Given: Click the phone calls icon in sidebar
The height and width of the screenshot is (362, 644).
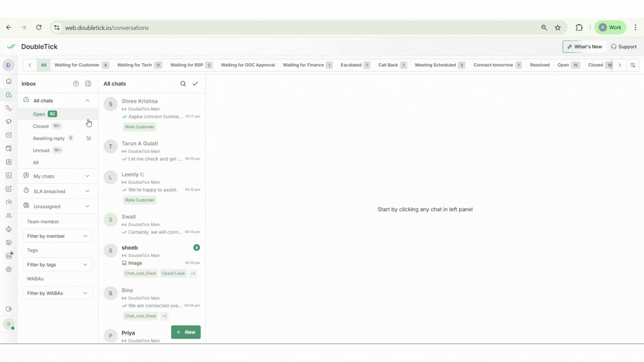Looking at the screenshot, I should 8,108.
